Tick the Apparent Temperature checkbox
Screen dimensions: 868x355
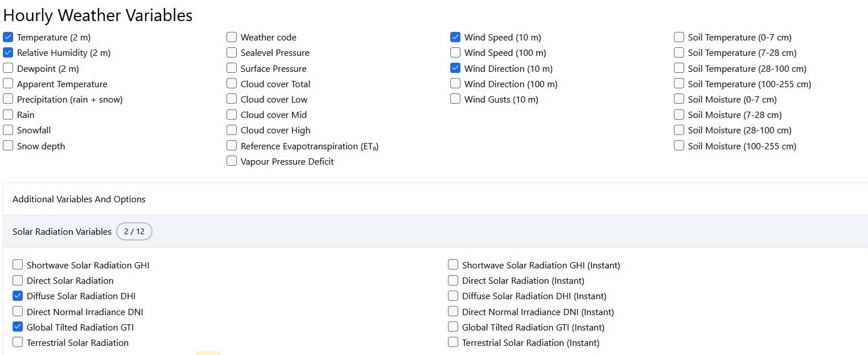[8, 84]
